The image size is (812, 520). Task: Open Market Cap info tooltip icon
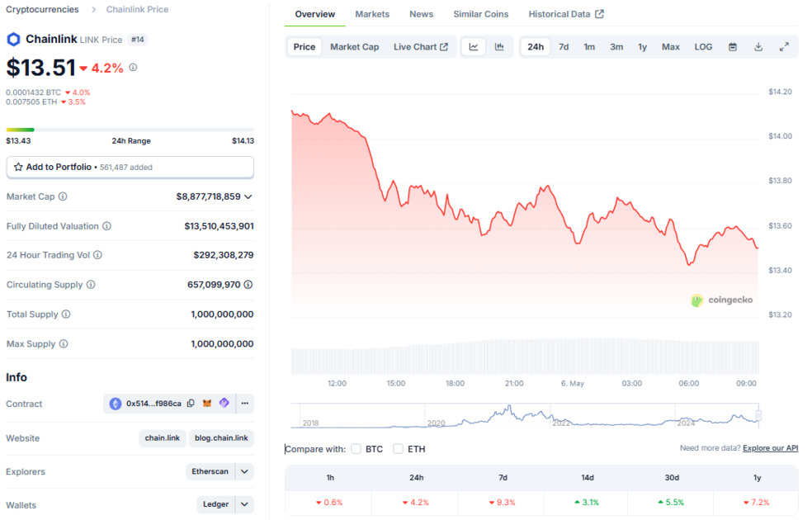point(63,196)
